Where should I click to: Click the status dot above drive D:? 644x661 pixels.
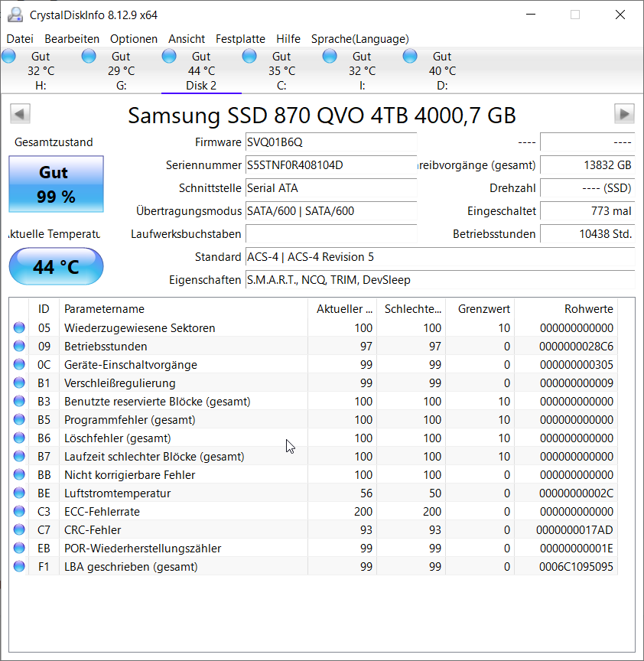[410, 55]
